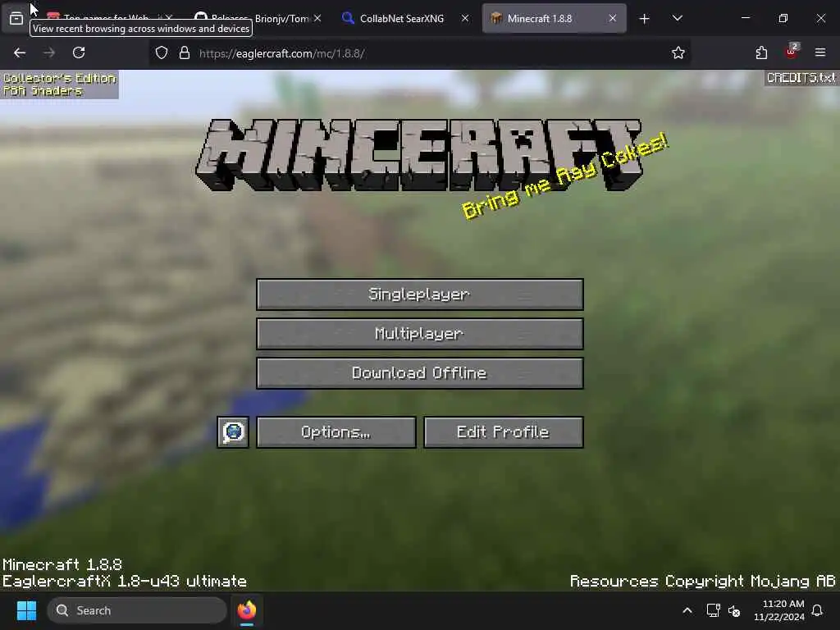Screen dimensions: 840x630
Task: Click the Edit Profile button
Action: point(503,431)
